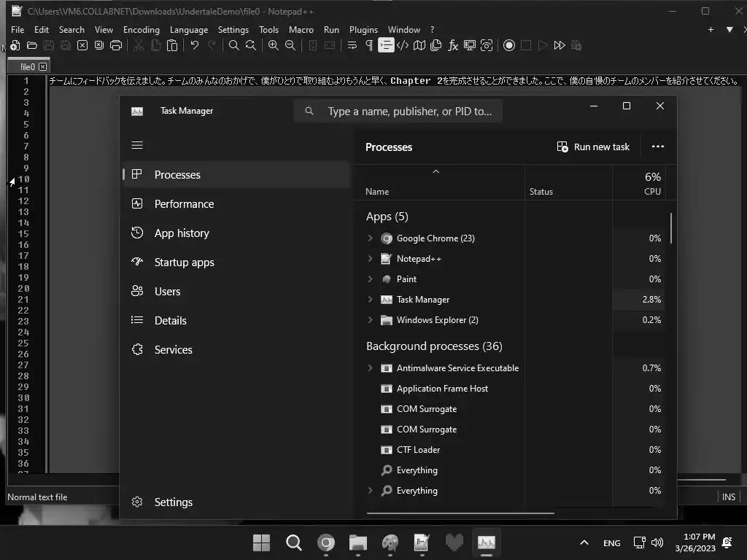Open the Plugins menu
Screen dimensions: 747x560
(x=363, y=29)
